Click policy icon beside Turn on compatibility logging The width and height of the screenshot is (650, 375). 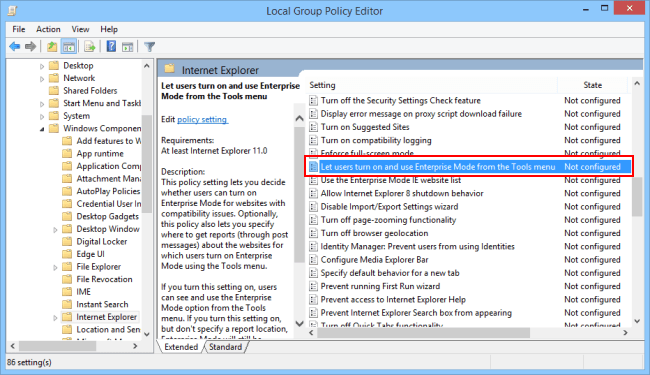click(x=313, y=140)
